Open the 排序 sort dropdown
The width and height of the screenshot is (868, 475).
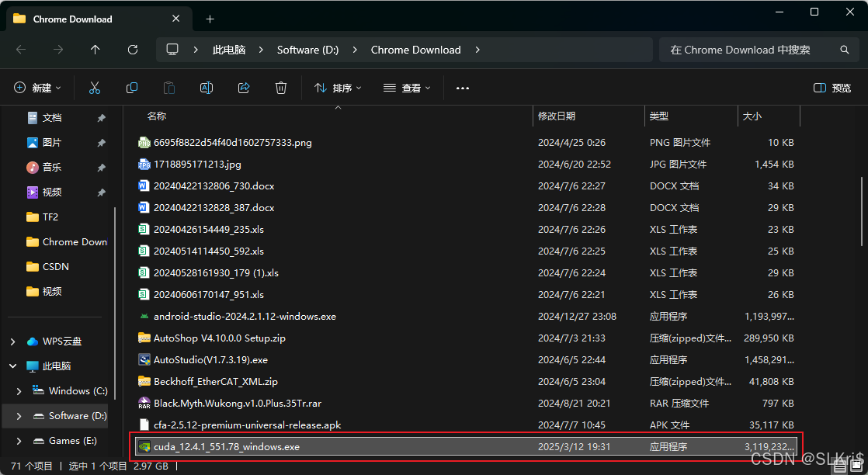338,88
